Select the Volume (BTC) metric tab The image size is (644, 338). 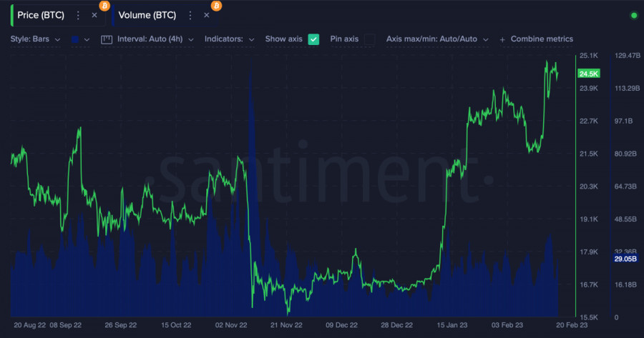(147, 15)
